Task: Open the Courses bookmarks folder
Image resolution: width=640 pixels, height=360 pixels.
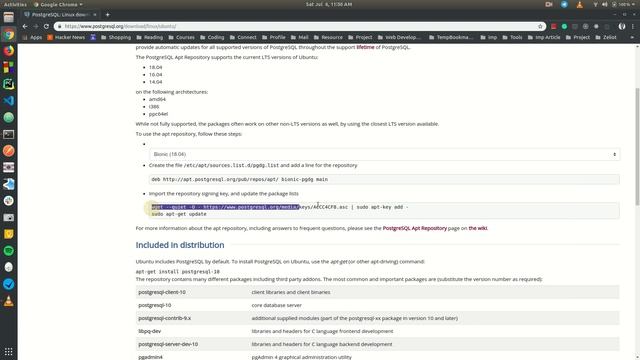Action: (x=181, y=37)
